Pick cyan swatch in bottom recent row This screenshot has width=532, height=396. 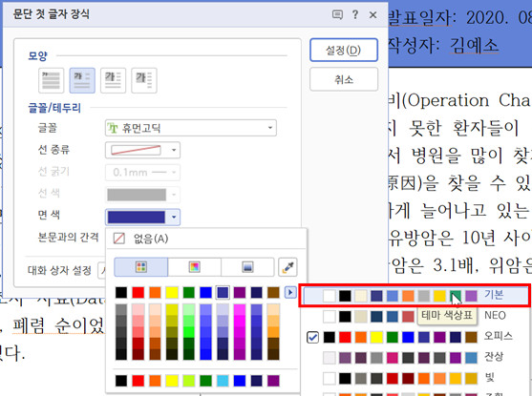pos(223,381)
